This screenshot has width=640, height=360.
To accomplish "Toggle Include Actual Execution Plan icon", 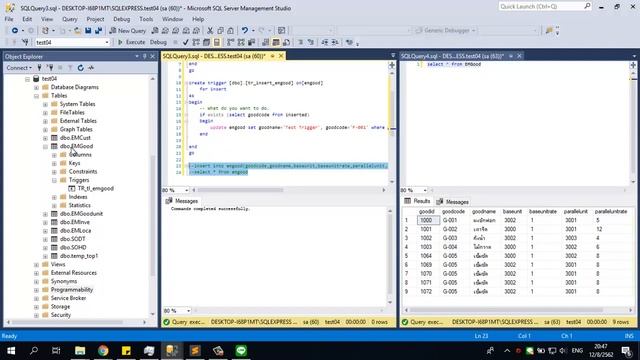I will 231,42.
